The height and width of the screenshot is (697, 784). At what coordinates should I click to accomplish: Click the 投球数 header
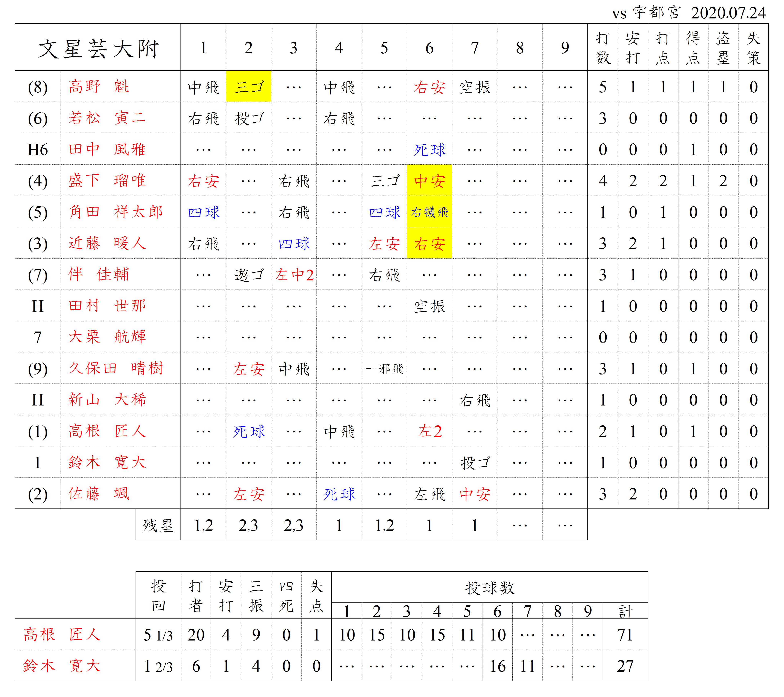click(490, 588)
